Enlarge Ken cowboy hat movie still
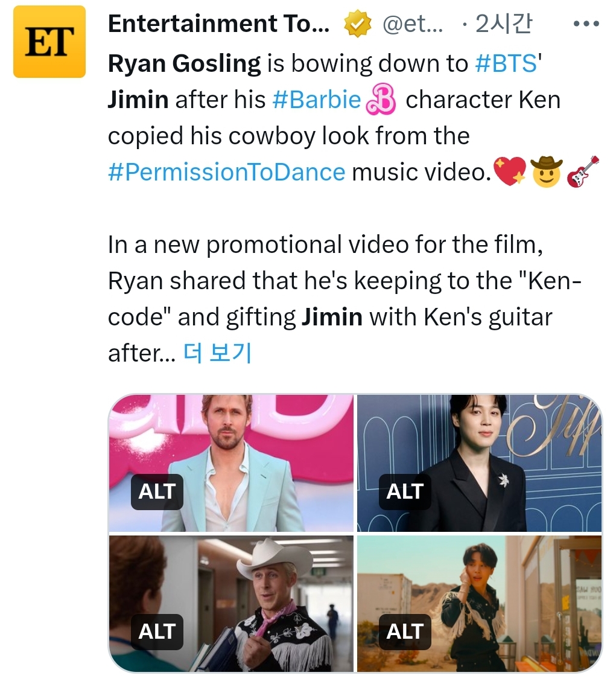616x684 pixels. point(231,604)
